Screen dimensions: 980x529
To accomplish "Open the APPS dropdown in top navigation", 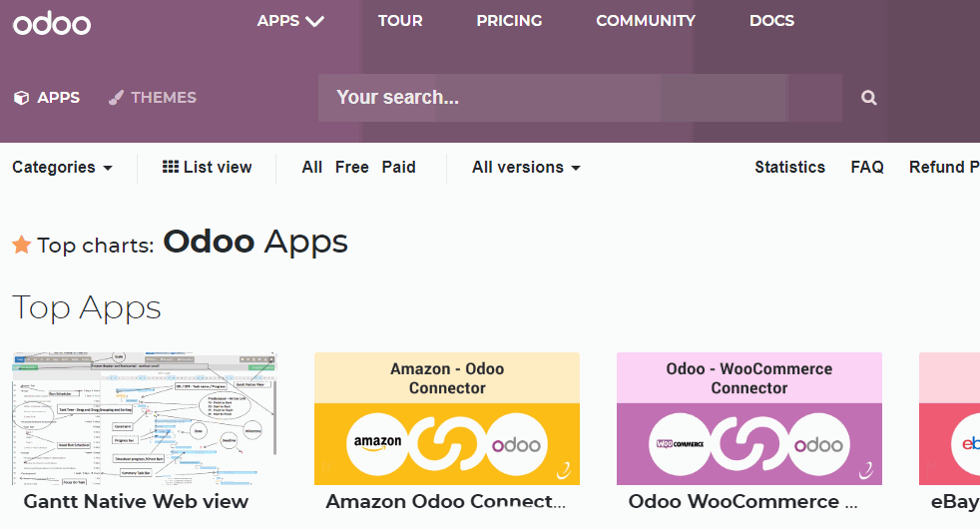I will click(290, 21).
